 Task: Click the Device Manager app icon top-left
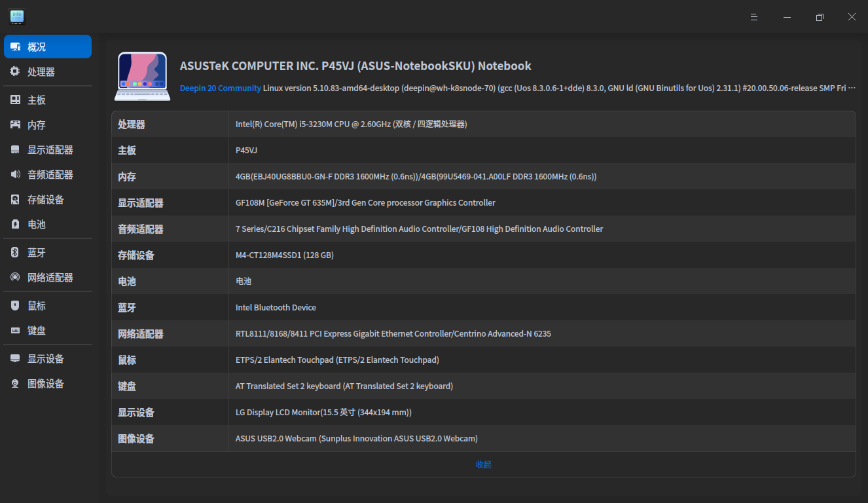(16, 16)
